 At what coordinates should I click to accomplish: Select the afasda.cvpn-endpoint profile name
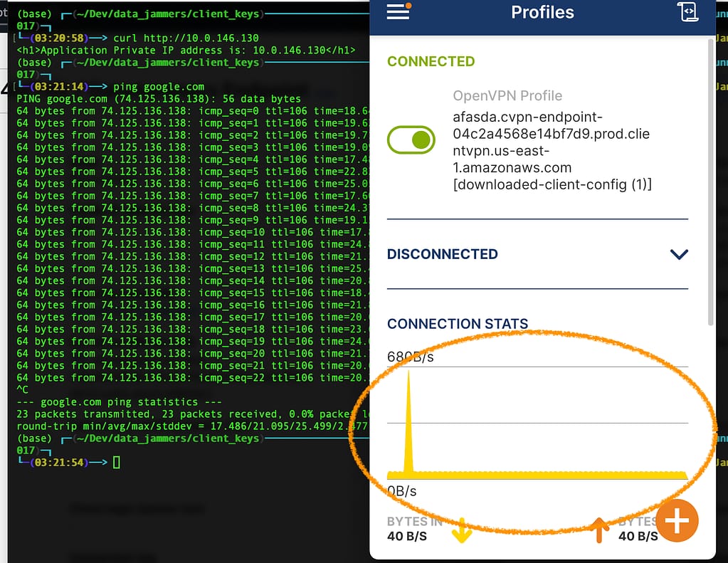click(552, 150)
